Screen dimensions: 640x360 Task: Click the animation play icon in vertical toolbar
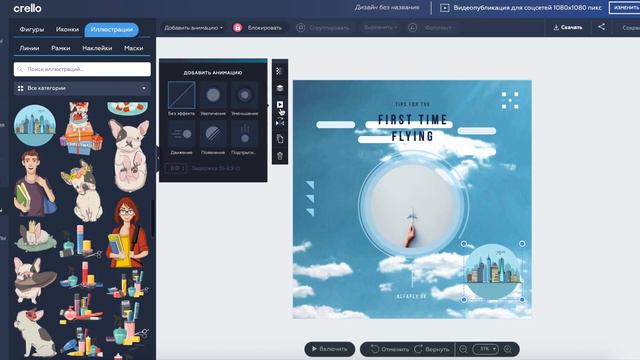(x=280, y=104)
